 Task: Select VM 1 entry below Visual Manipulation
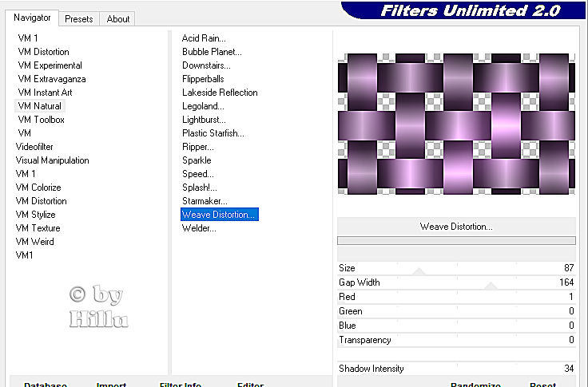pos(26,174)
